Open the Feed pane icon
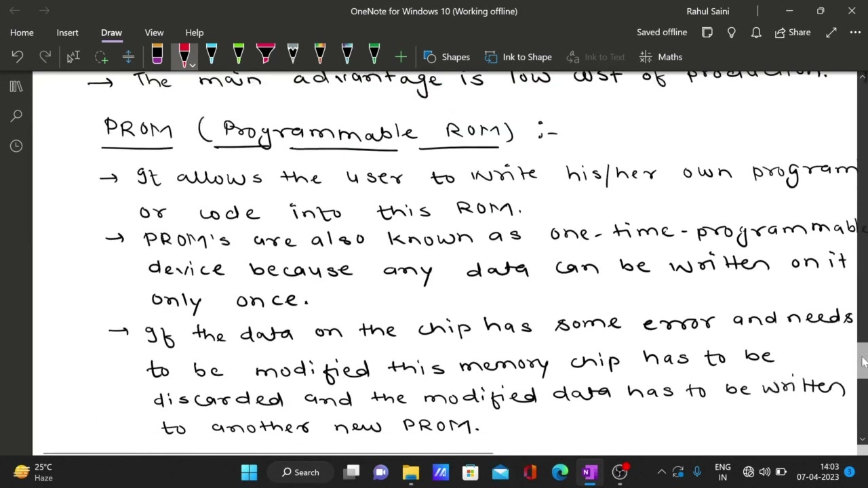The image size is (868, 488). (x=707, y=32)
